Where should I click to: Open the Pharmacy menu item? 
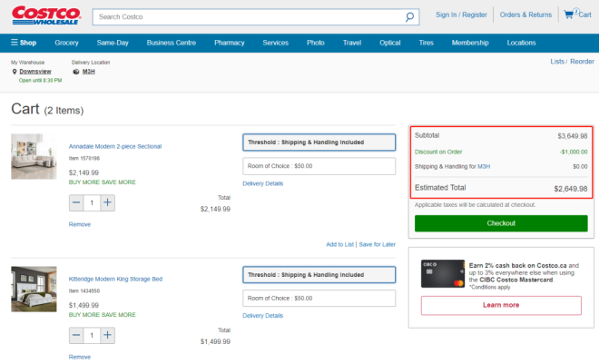click(230, 43)
